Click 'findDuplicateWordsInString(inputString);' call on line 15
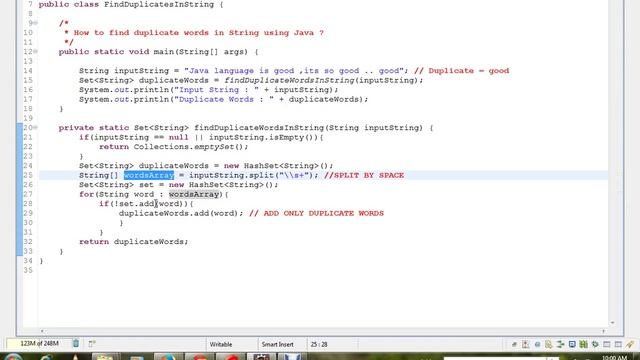 [324, 80]
